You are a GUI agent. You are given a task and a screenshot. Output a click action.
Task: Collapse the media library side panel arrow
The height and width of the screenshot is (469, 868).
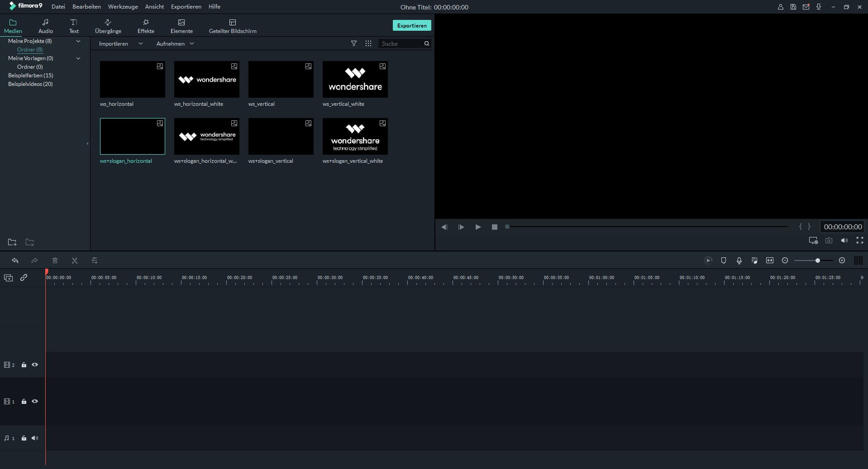pos(87,143)
